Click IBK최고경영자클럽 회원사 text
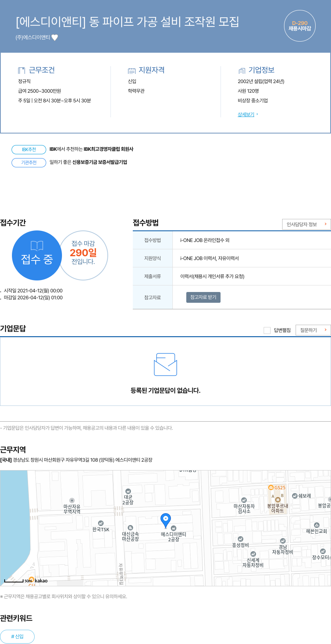331x644 pixels. [109, 149]
